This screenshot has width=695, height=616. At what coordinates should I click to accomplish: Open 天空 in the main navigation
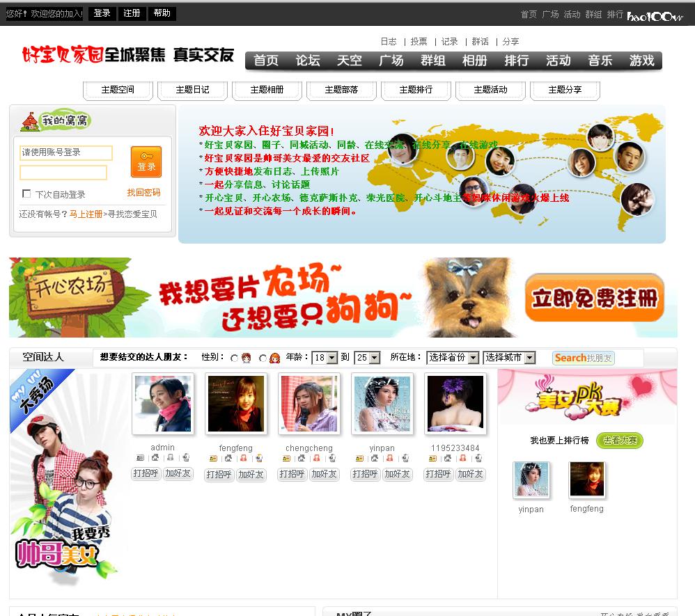tap(350, 61)
